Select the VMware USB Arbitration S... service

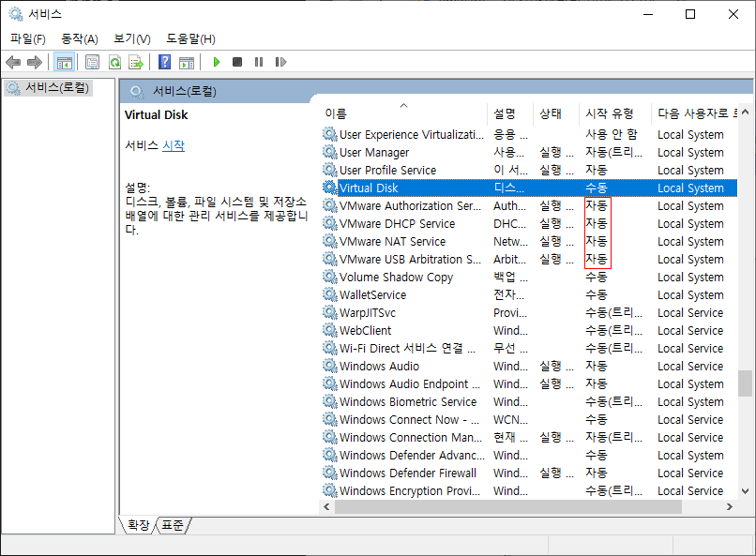[529, 259]
